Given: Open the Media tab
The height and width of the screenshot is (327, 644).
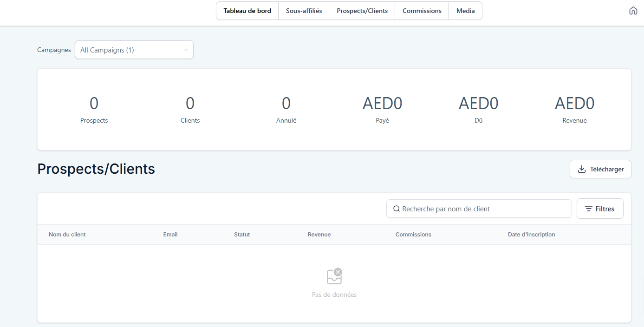Looking at the screenshot, I should click(x=465, y=11).
